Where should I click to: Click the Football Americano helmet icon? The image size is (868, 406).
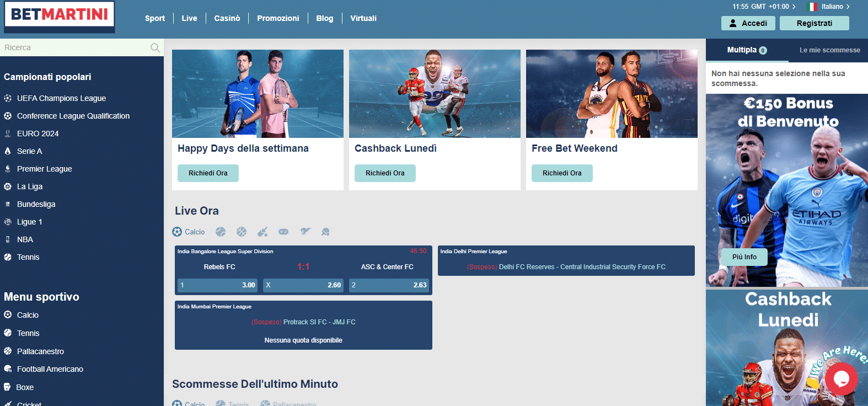click(8, 369)
